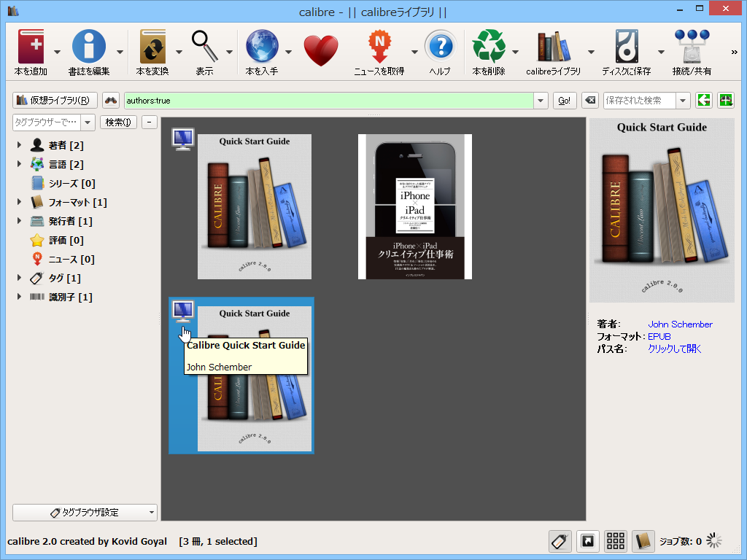Click the large cover in details panel
The height and width of the screenshot is (560, 747).
(662, 210)
